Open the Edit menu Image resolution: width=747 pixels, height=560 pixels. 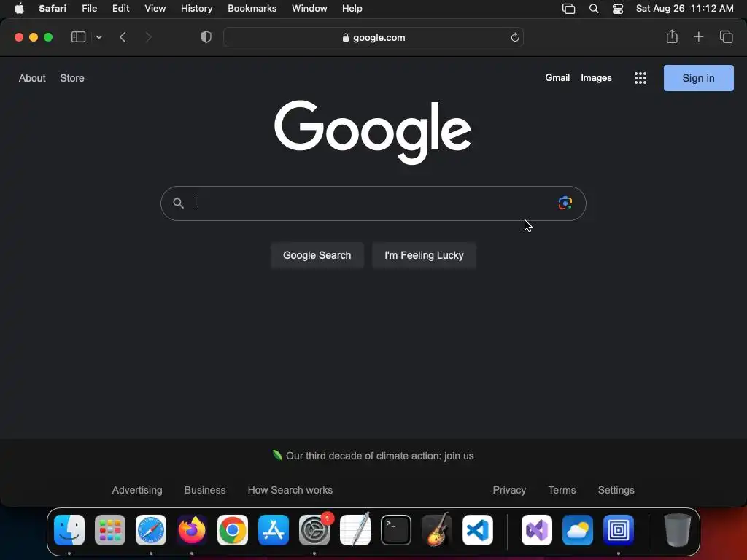[120, 9]
